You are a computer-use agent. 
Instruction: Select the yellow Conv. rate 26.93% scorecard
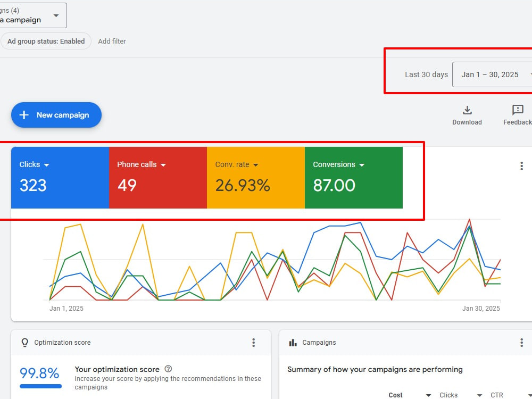[256, 178]
